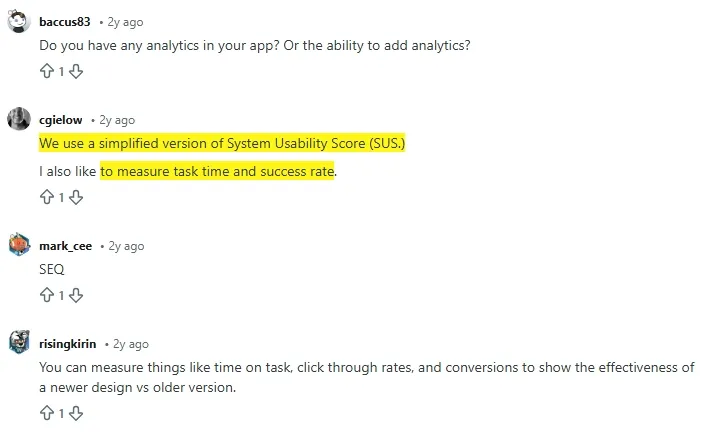Viewport: 711px width, 435px height.
Task: Click highlighted System Usability Score sentence
Action: (x=222, y=144)
